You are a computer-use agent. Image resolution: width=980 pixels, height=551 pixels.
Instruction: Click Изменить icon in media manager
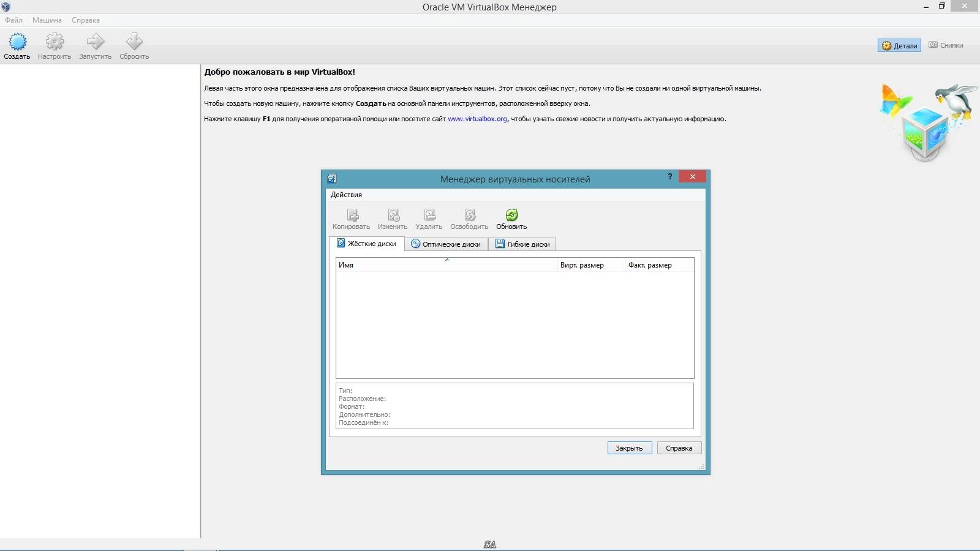click(x=393, y=215)
